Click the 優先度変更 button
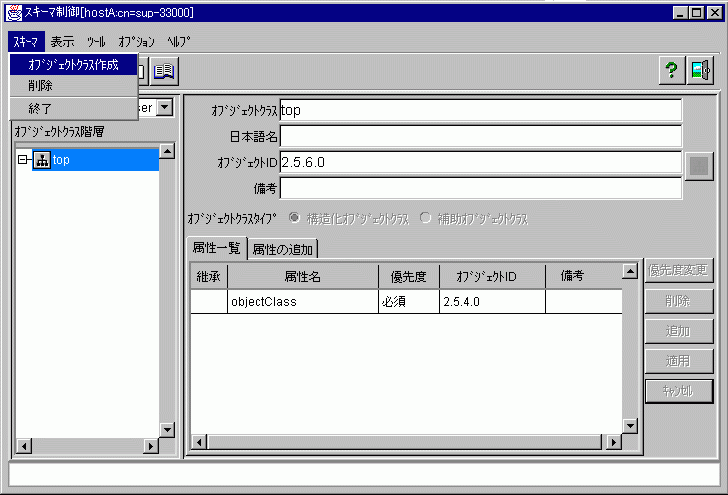 pyautogui.click(x=678, y=271)
